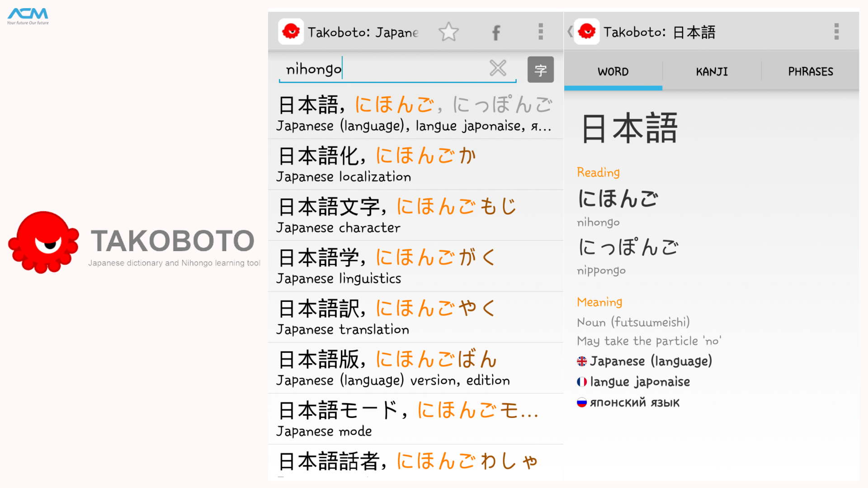Tap May take the particle 'no' note
The image size is (868, 488).
pyautogui.click(x=649, y=341)
